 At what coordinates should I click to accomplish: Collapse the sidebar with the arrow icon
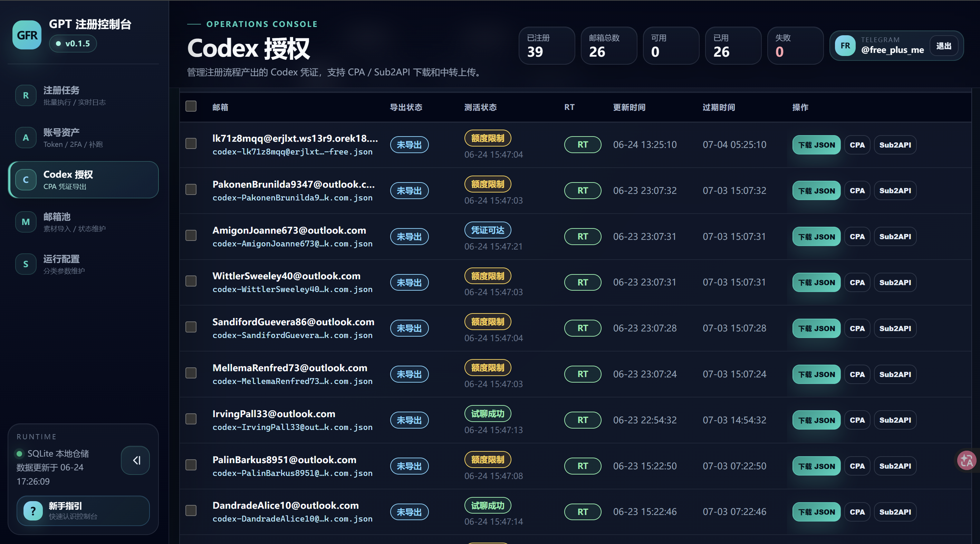tap(135, 460)
